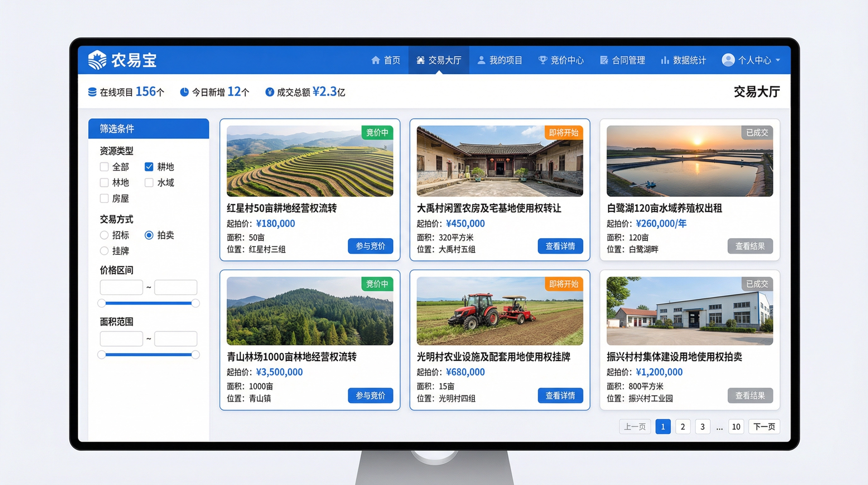Click the yen icon beside 成交总额

click(x=270, y=92)
